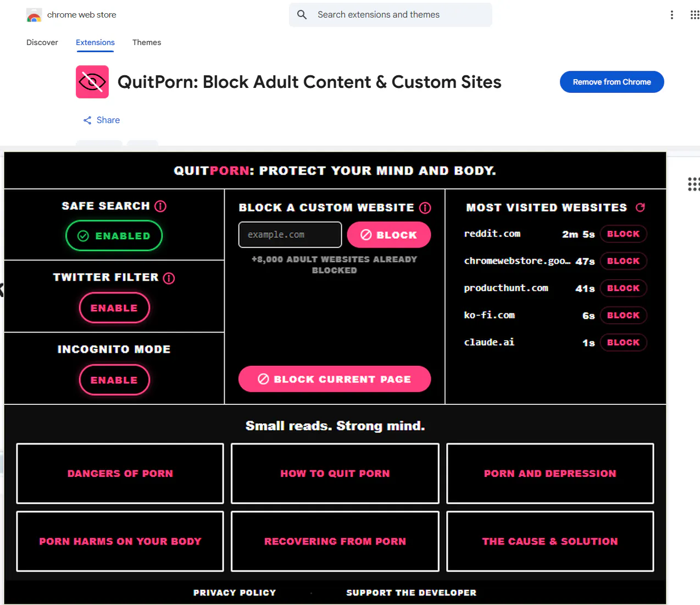This screenshot has height=605, width=700.
Task: Open Porn Harms on Your Body card
Action: click(120, 541)
